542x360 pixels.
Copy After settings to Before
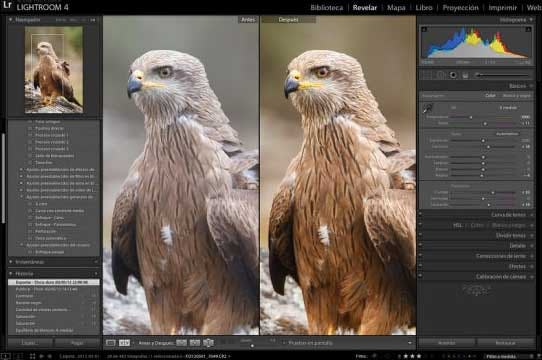coord(195,343)
